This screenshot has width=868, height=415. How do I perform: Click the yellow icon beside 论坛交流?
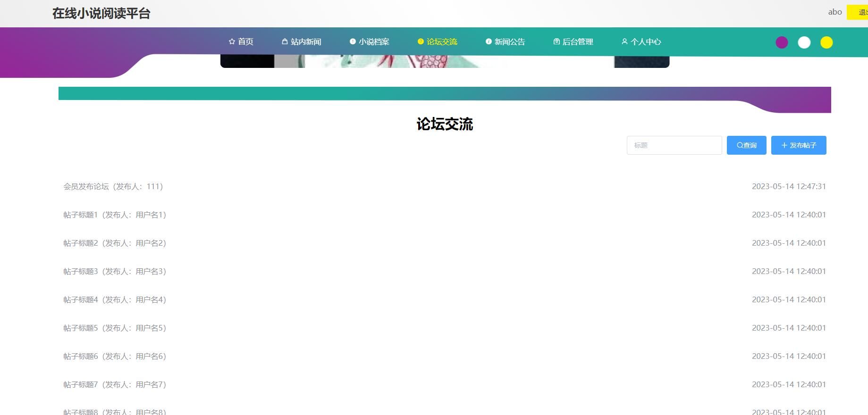coord(421,41)
